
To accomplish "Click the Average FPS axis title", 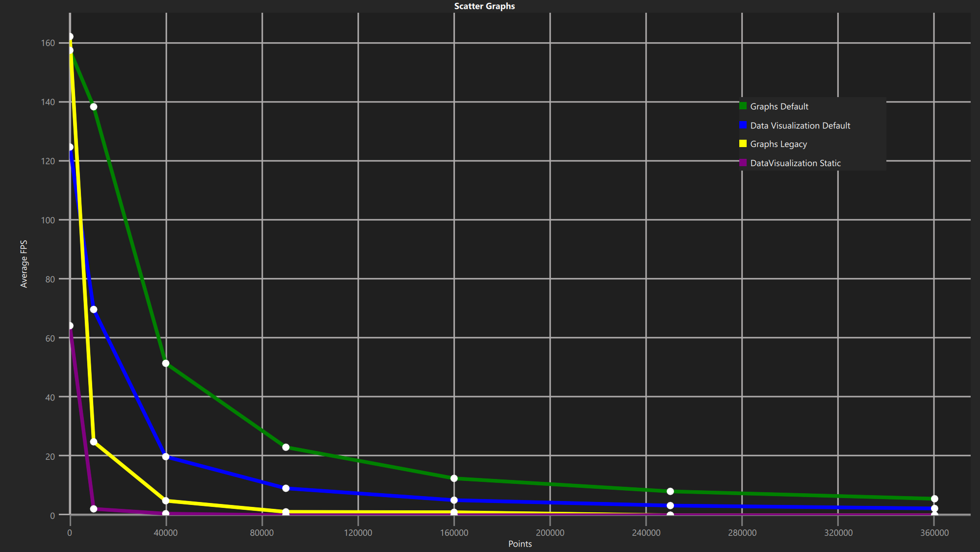I will click(24, 264).
